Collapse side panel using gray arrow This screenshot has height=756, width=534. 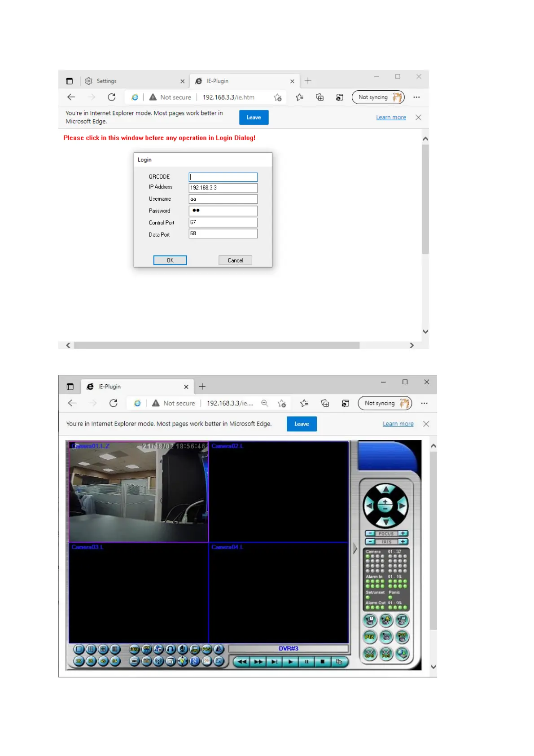tap(355, 548)
